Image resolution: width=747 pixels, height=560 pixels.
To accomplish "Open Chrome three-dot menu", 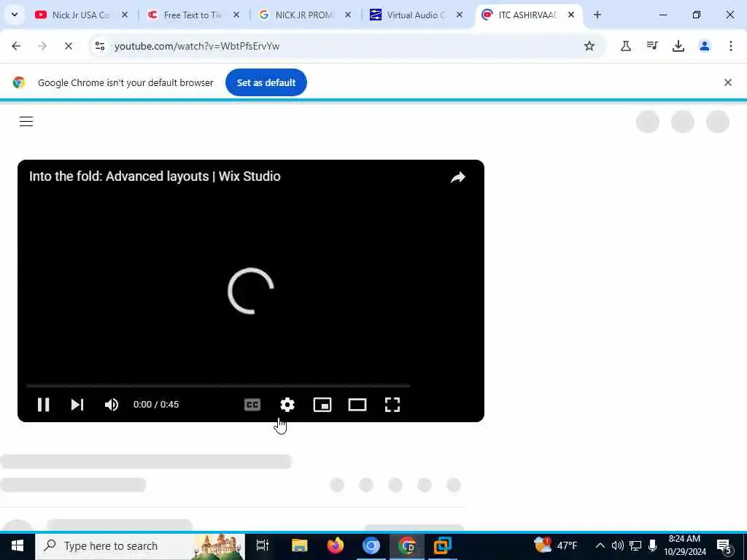I will 730,46.
